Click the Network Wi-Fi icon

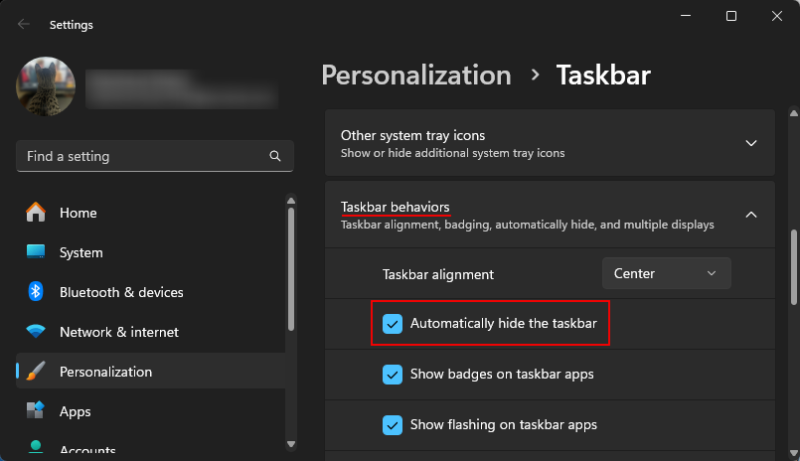coord(36,332)
